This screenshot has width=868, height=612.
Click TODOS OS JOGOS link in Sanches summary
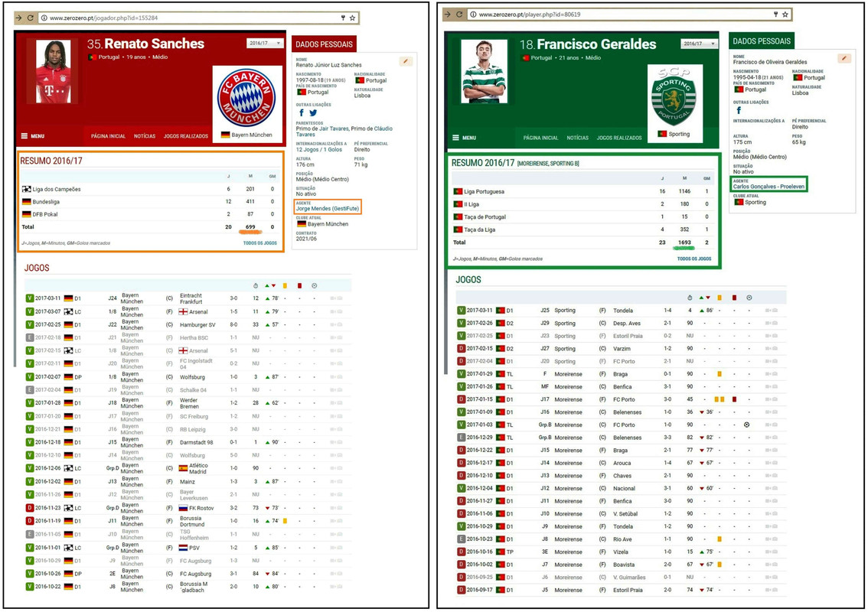tap(260, 243)
